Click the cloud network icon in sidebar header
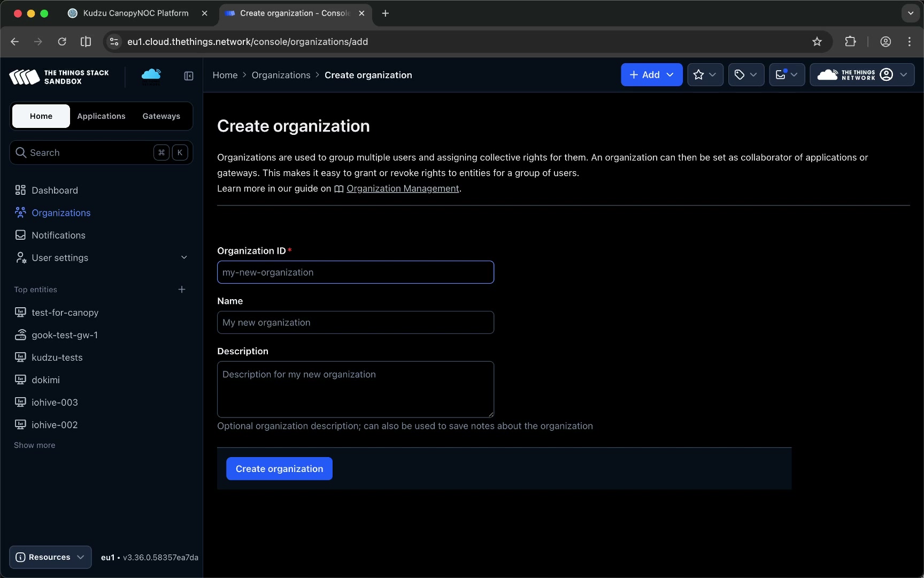Screen dimensions: 924x578 coord(151,76)
